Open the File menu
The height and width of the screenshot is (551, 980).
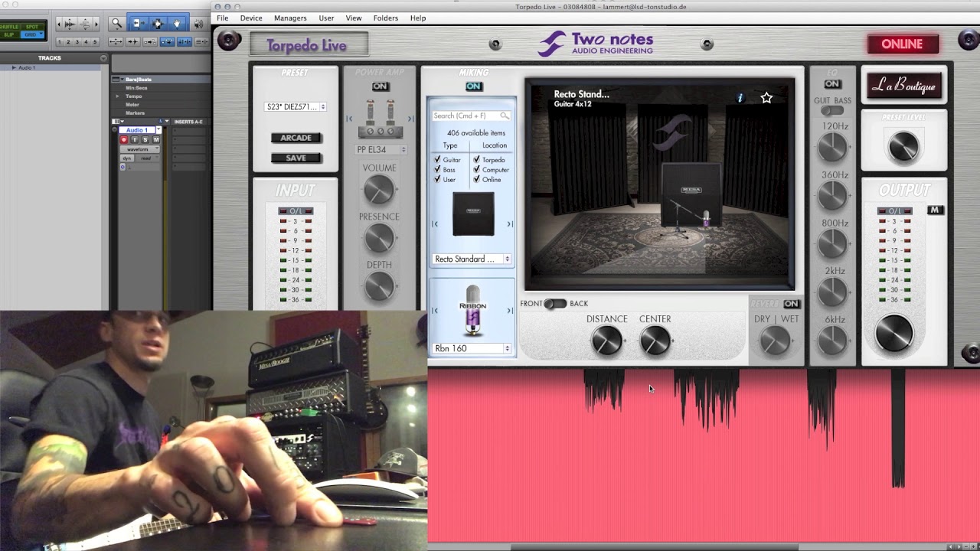[222, 18]
